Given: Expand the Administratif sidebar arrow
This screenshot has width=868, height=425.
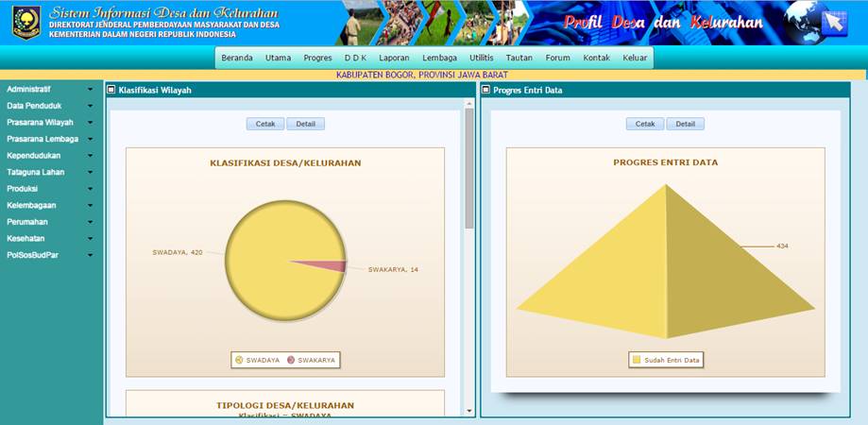Looking at the screenshot, I should coord(91,89).
